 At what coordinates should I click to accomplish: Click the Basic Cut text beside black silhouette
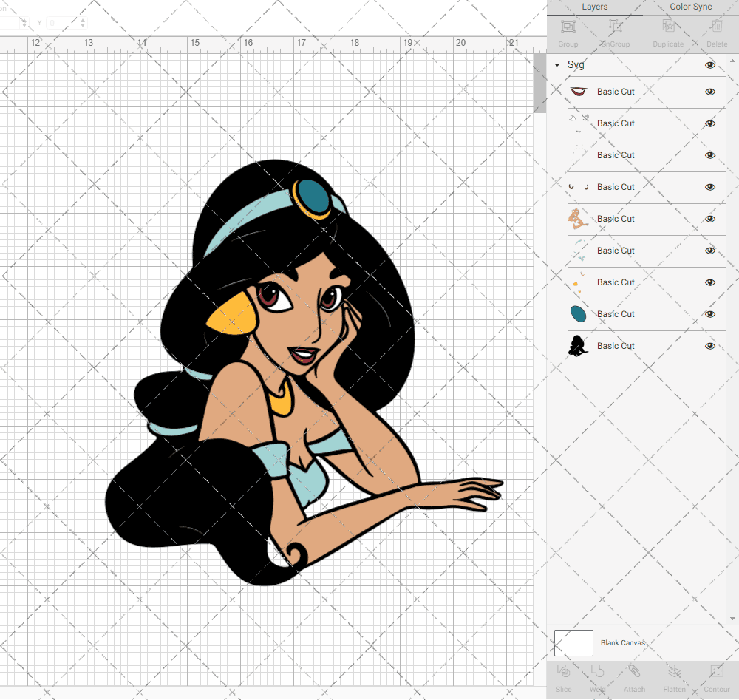[x=616, y=345]
